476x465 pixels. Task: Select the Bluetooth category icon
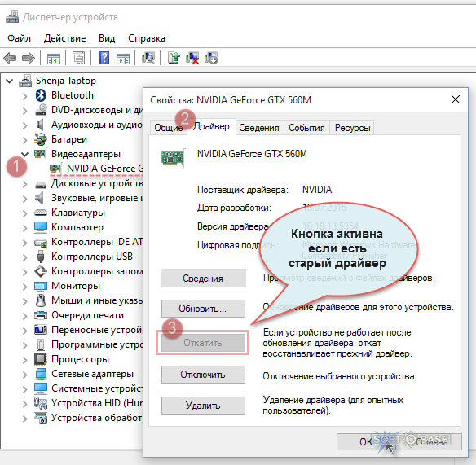41,95
